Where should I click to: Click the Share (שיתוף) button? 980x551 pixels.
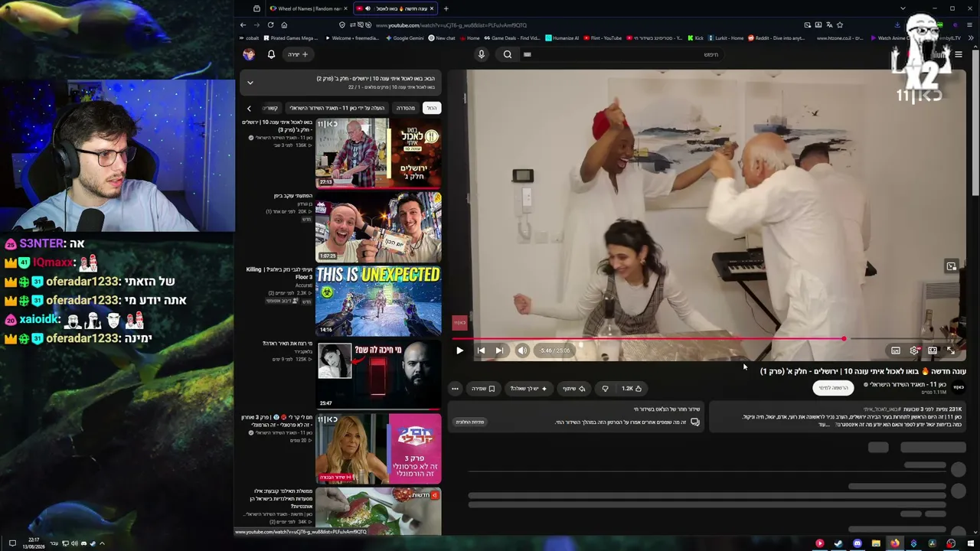574,389
